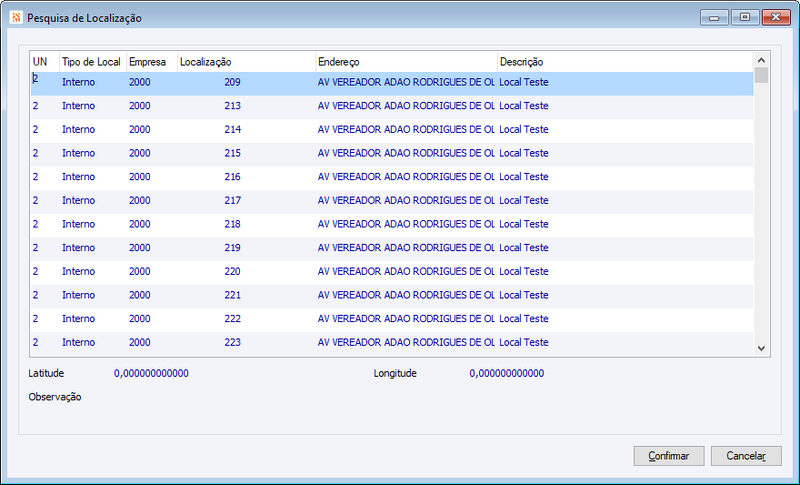Viewport: 800px width, 485px height.
Task: Click the app icon in title bar
Action: [x=16, y=18]
